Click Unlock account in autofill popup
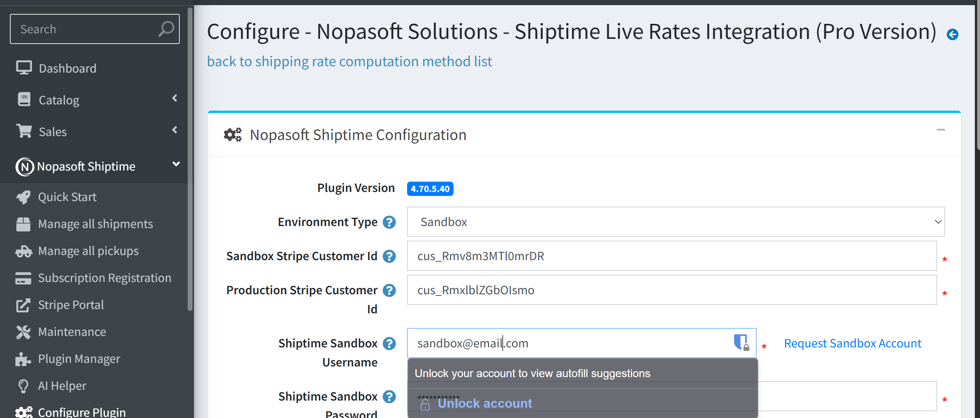Screen dimensions: 980x418 coord(484,403)
